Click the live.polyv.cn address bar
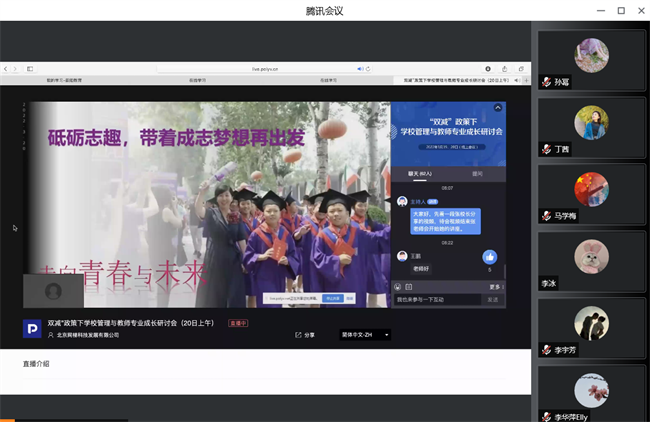Viewport: 650px width, 422px height. click(264, 69)
